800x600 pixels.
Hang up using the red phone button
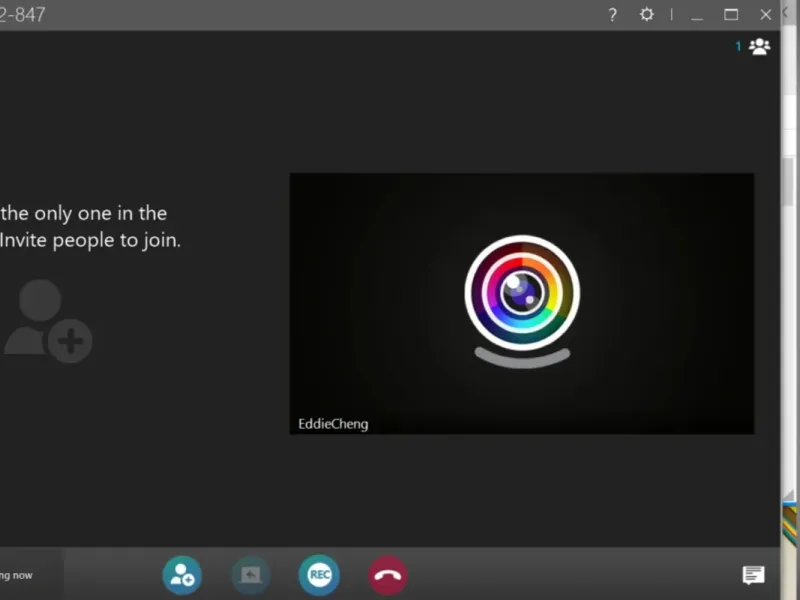(388, 575)
